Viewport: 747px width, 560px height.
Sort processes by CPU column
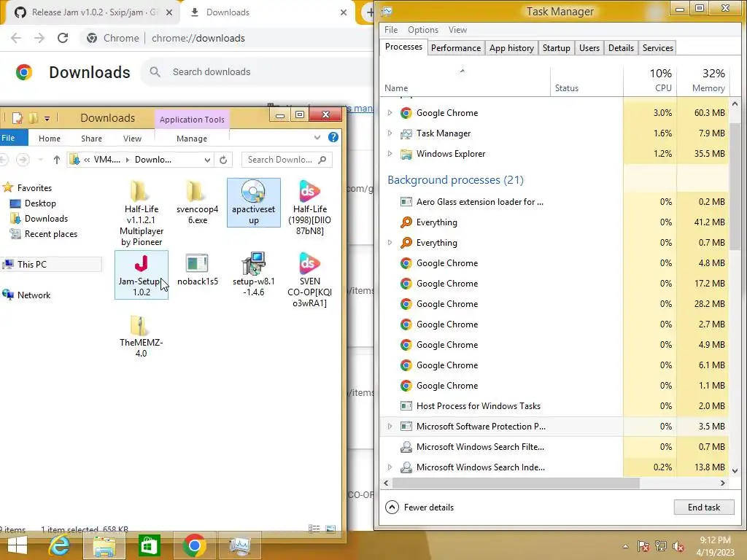point(650,80)
